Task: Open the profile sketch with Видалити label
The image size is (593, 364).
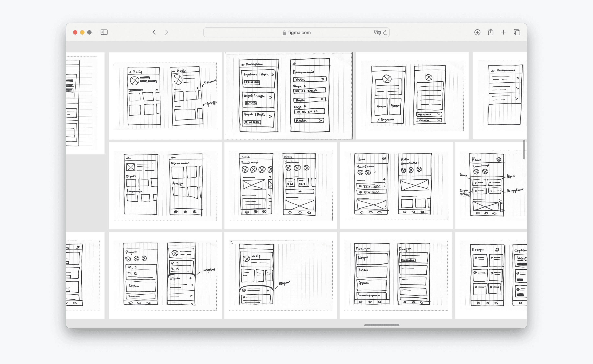Action: (x=412, y=96)
